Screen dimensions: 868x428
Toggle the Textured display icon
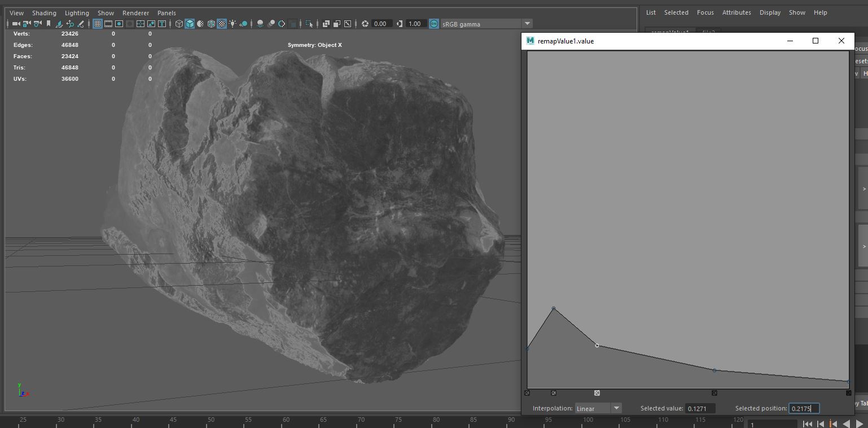pos(222,24)
